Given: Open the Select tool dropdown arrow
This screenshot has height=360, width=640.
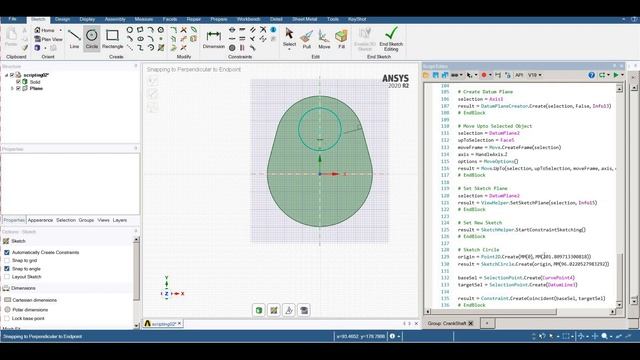Looking at the screenshot, I should pyautogui.click(x=289, y=49).
